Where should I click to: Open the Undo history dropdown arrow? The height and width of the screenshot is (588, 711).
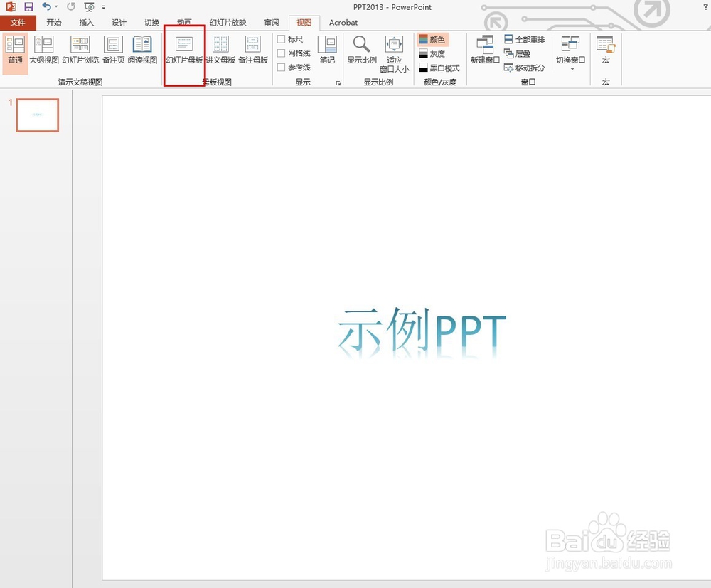point(56,7)
